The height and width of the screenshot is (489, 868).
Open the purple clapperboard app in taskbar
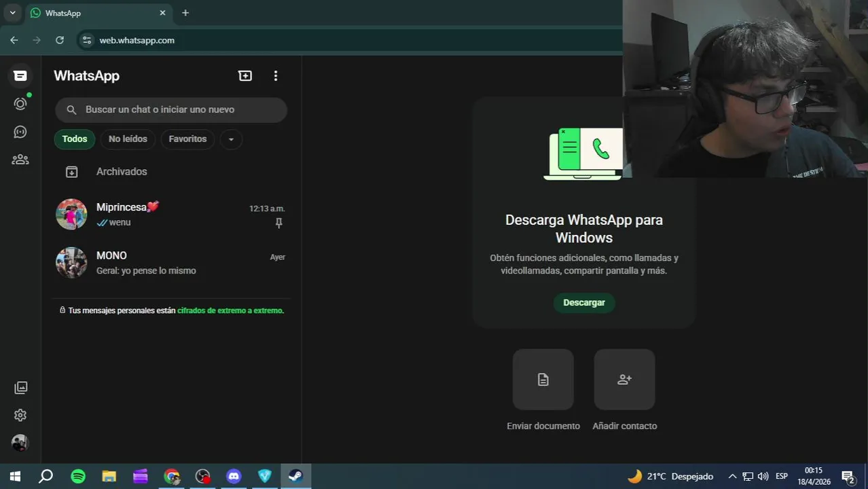(141, 477)
